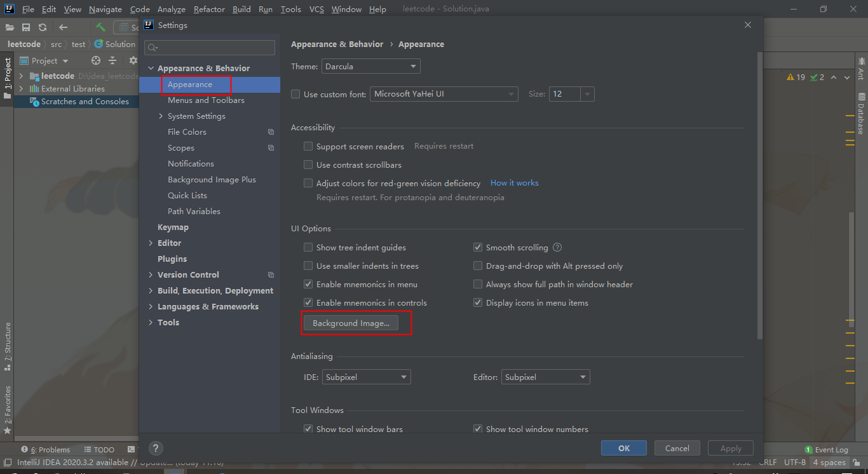
Task: Enable Use contrast scrollbars checkbox
Action: tap(308, 165)
